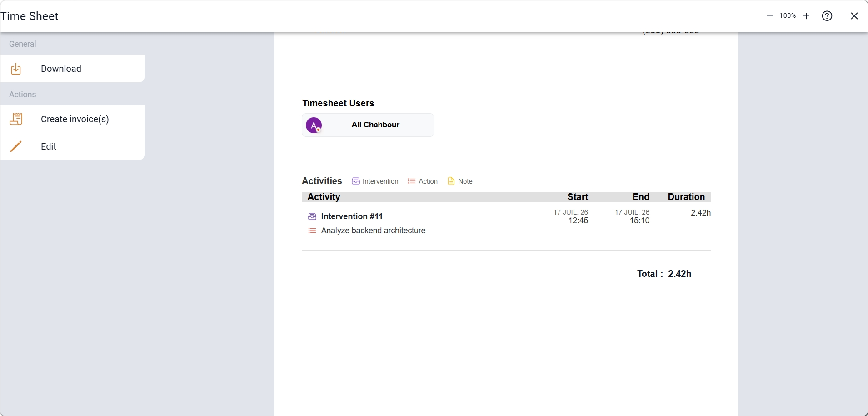Viewport: 868px width, 416px height.
Task: Open Create invoice(s) action
Action: click(73, 119)
